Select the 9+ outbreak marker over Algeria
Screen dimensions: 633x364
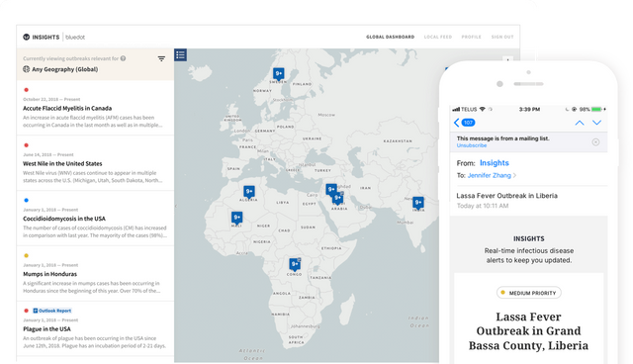(x=249, y=192)
